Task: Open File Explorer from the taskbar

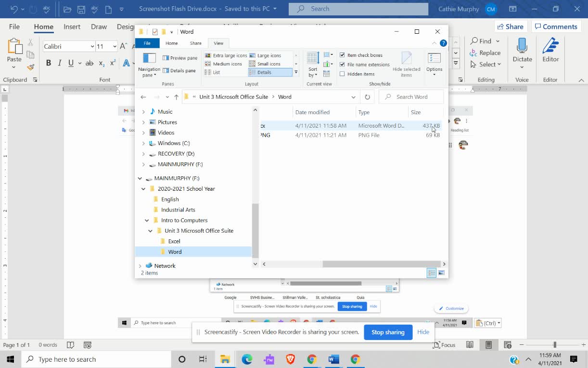Action: coord(225,359)
